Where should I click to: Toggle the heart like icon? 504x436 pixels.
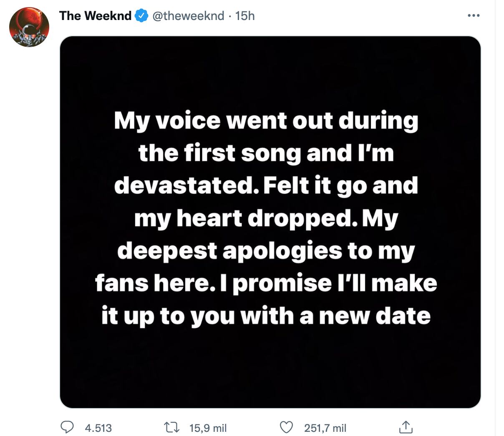(286, 427)
